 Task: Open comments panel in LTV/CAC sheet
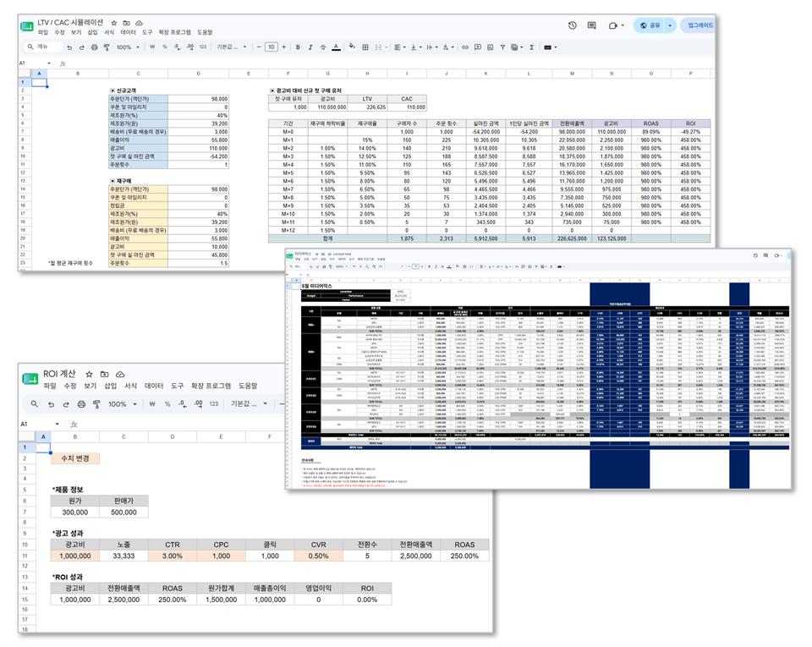pyautogui.click(x=591, y=25)
